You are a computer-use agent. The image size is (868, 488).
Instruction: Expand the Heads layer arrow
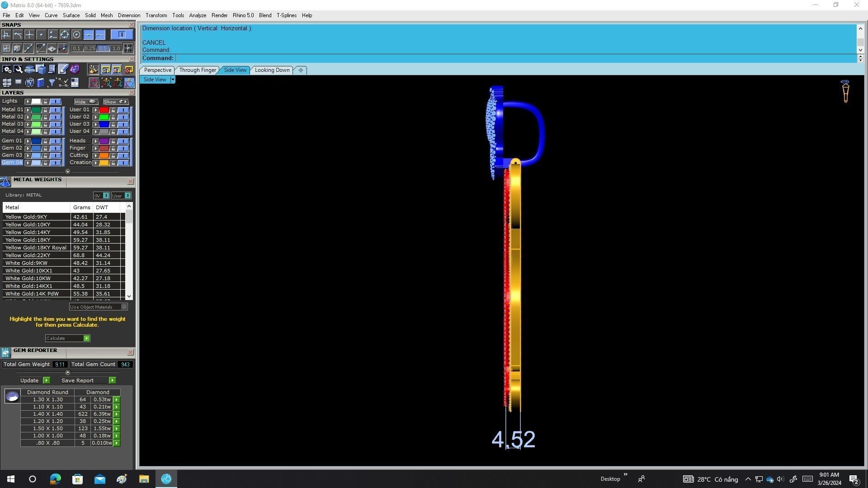tap(95, 141)
